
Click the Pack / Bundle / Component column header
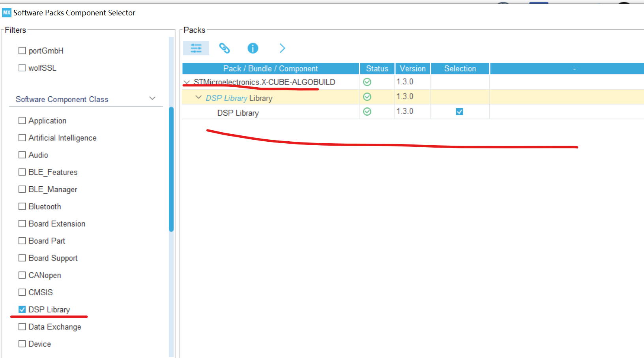[x=270, y=68]
